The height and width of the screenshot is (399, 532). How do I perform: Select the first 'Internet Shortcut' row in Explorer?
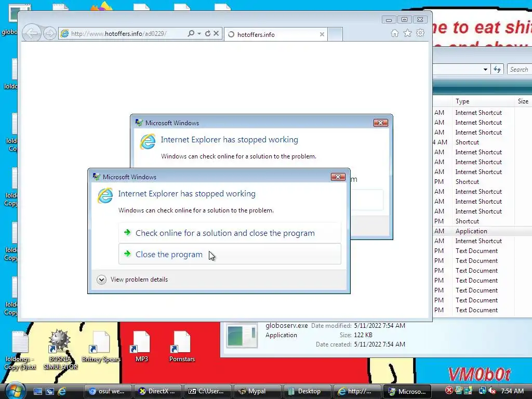483,113
